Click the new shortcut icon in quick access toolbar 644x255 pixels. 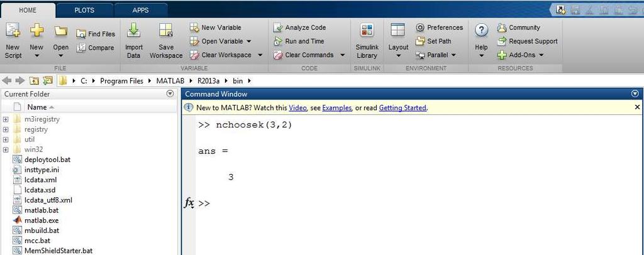[x=561, y=10]
